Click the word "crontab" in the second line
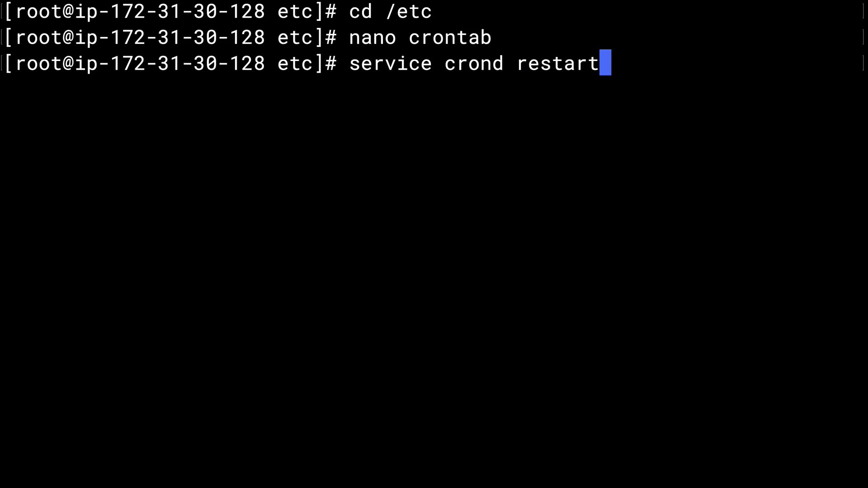The width and height of the screenshot is (868, 488). point(450,37)
